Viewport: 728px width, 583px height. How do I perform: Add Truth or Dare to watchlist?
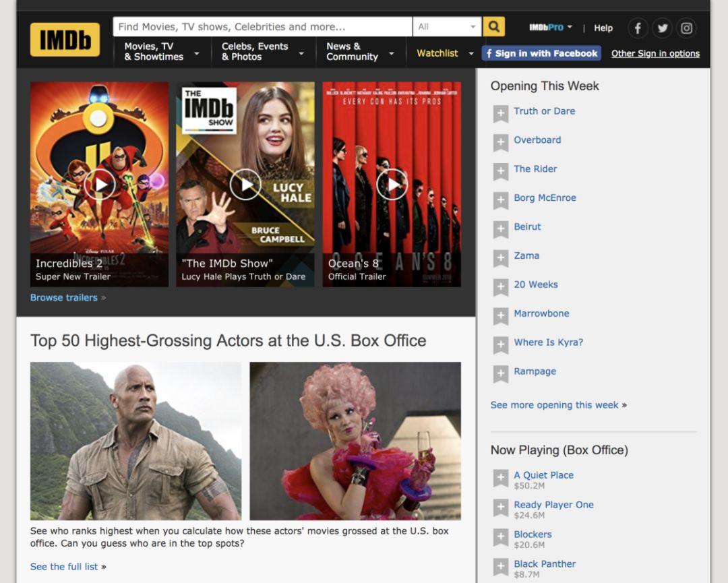click(x=500, y=114)
